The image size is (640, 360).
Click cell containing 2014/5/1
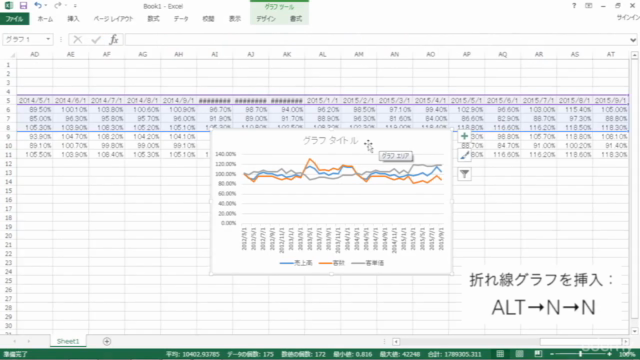[35, 100]
